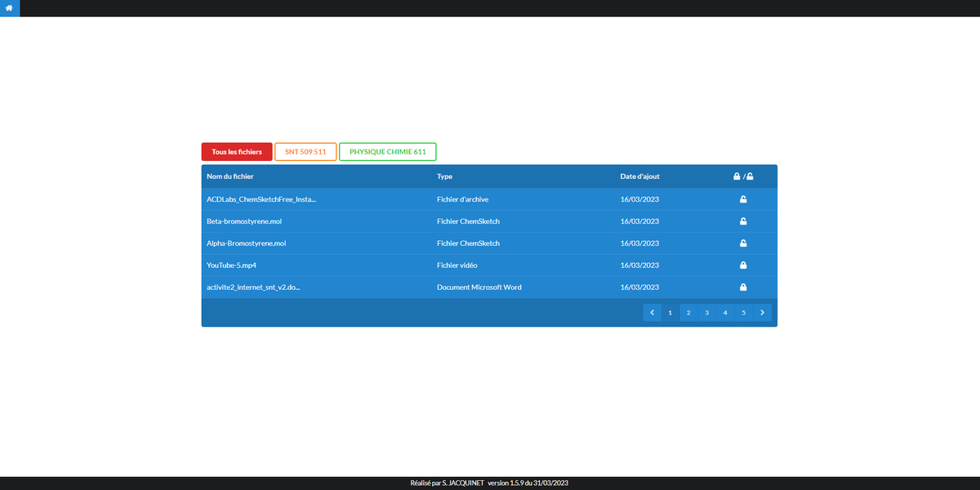Open ACDLabs_ChemSketchFree_Insta... file
Image resolution: width=980 pixels, height=490 pixels.
[x=261, y=199]
